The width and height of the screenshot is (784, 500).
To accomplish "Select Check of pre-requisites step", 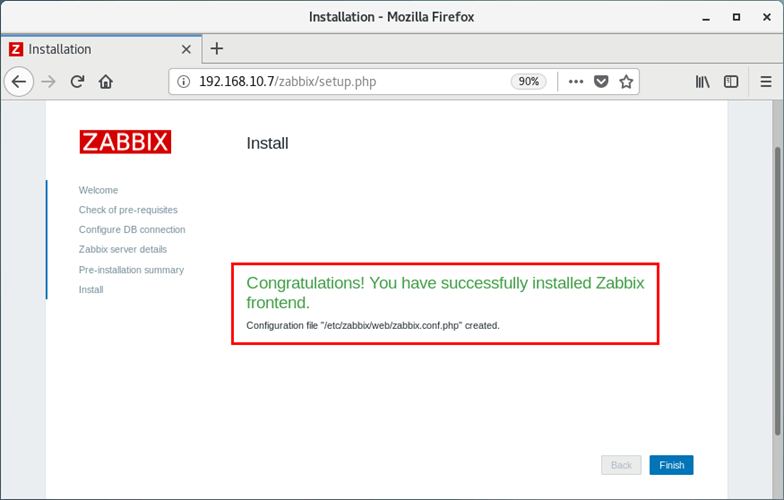I will [128, 210].
